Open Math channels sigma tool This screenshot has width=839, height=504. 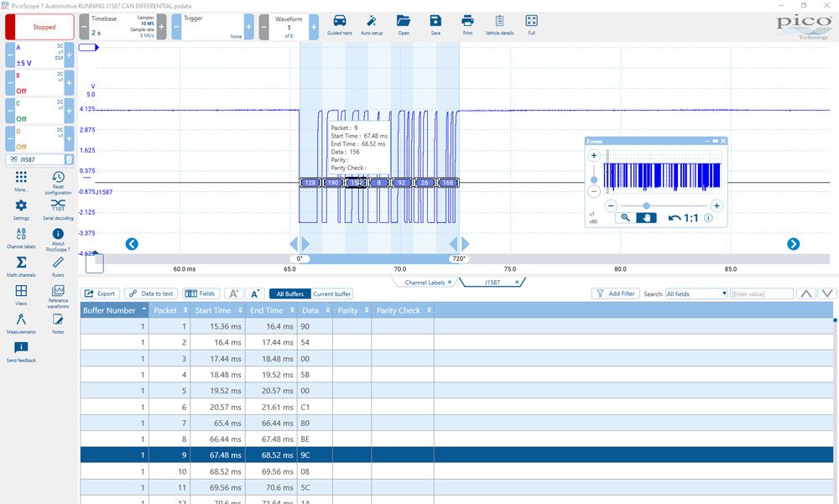click(21, 267)
